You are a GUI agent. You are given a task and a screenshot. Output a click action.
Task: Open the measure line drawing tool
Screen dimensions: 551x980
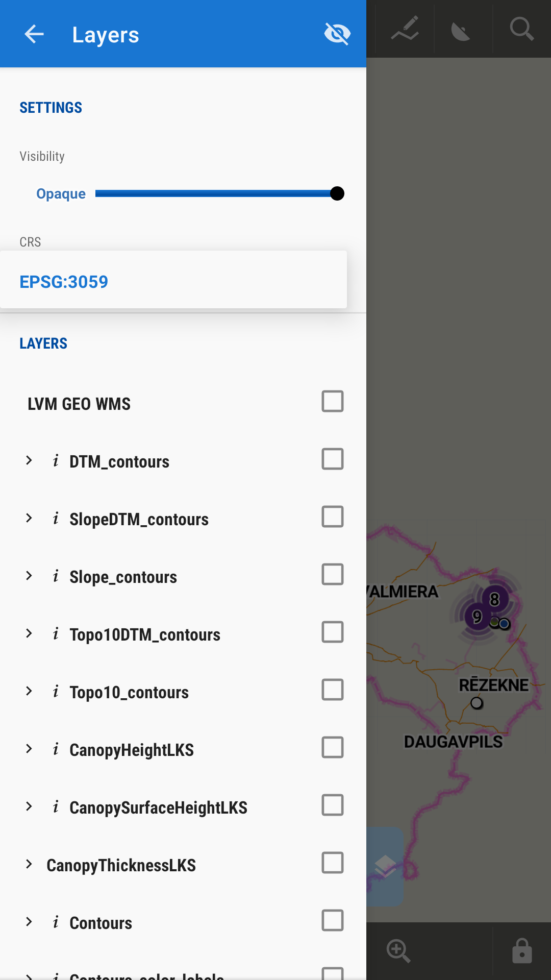405,29
